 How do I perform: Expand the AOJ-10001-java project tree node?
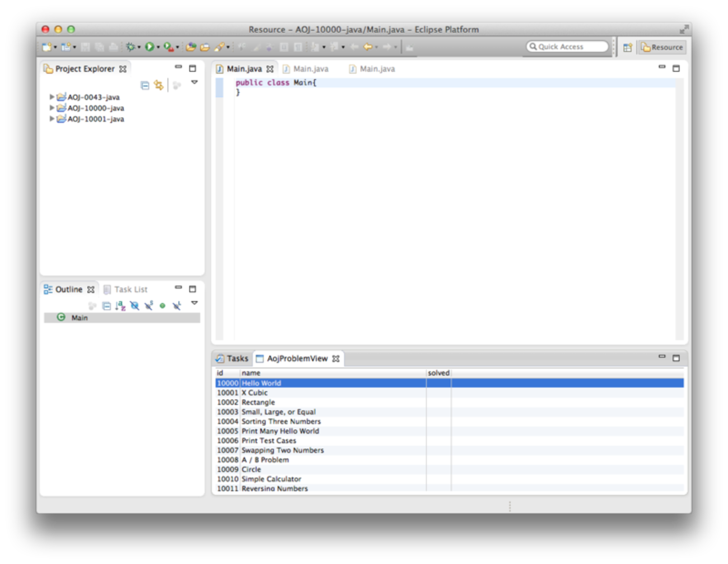[x=52, y=119]
